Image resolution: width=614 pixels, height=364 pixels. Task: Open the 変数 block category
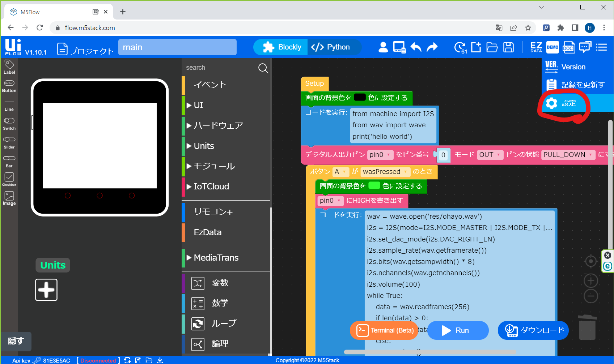pos(226,283)
